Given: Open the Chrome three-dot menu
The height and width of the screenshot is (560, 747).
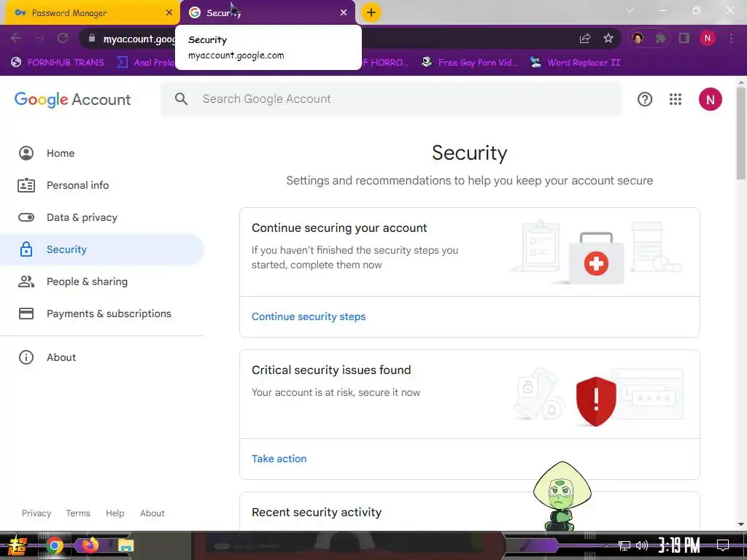Looking at the screenshot, I should pyautogui.click(x=731, y=38).
